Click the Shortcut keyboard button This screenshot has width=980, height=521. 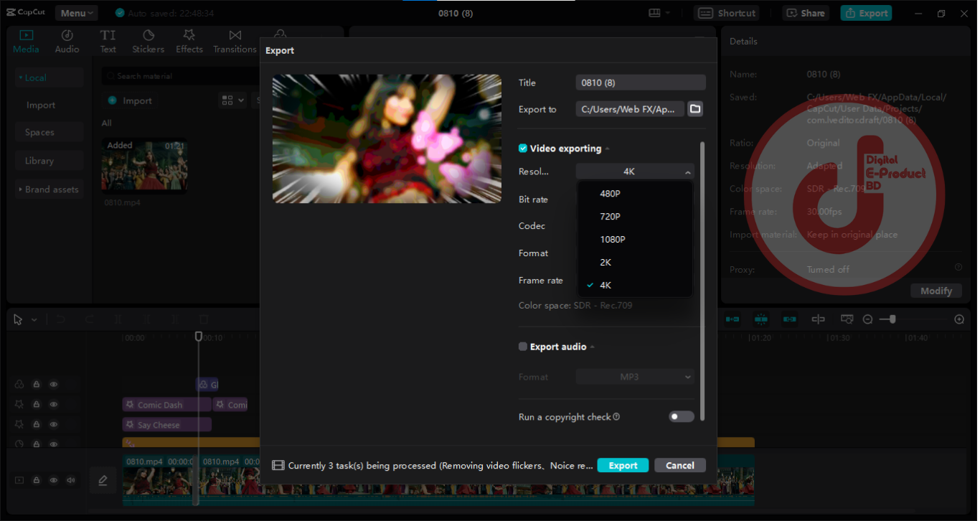click(x=727, y=13)
